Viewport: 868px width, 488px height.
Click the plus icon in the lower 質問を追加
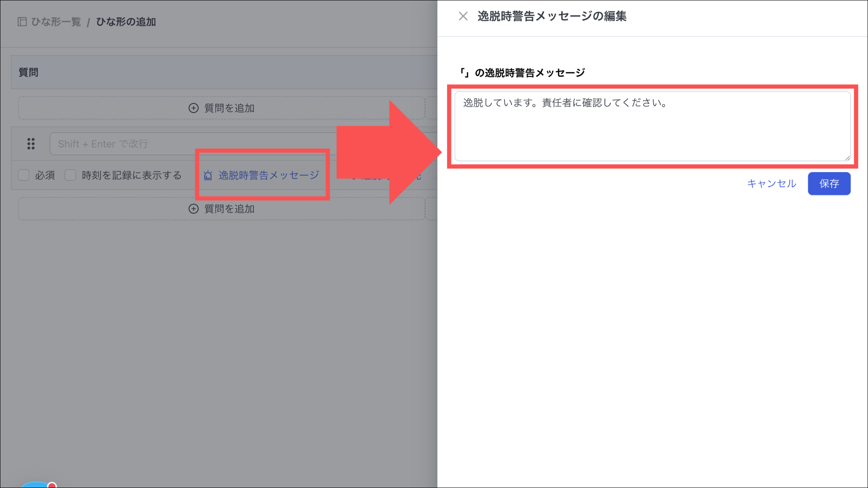click(x=193, y=209)
